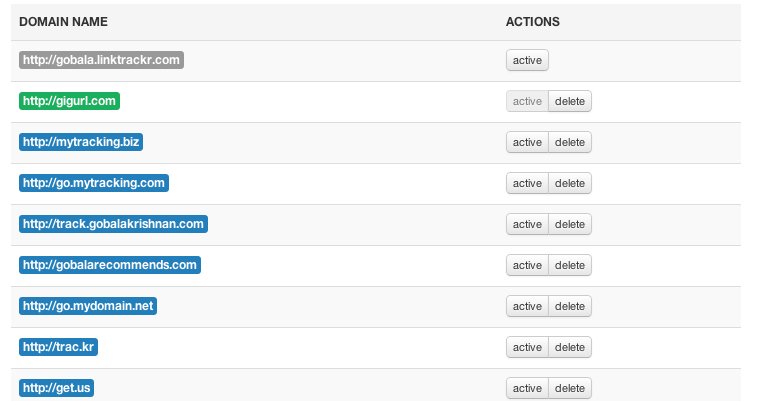This screenshot has height=401, width=760.
Task: Delete the gobalarecommends.com domain
Action: (x=570, y=265)
